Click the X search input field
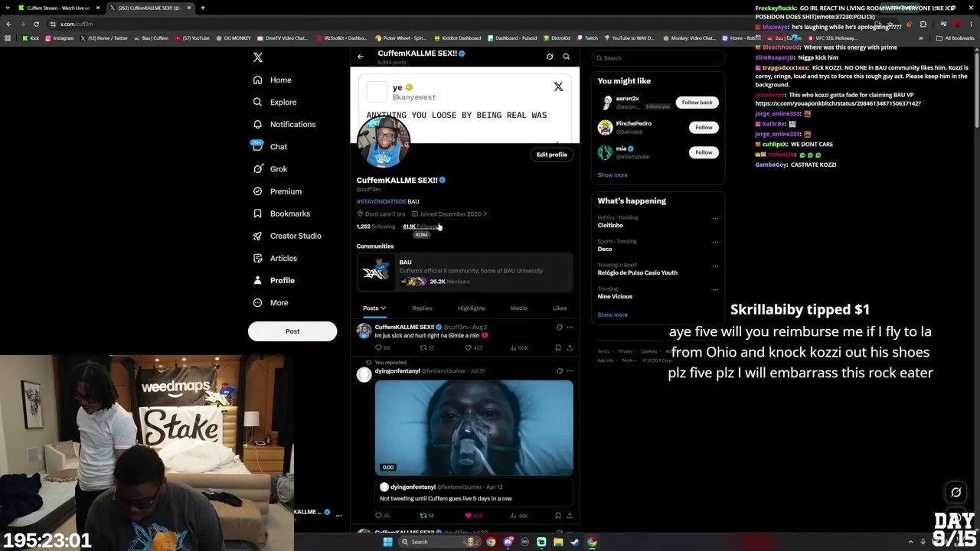980x551 pixels. tap(658, 58)
